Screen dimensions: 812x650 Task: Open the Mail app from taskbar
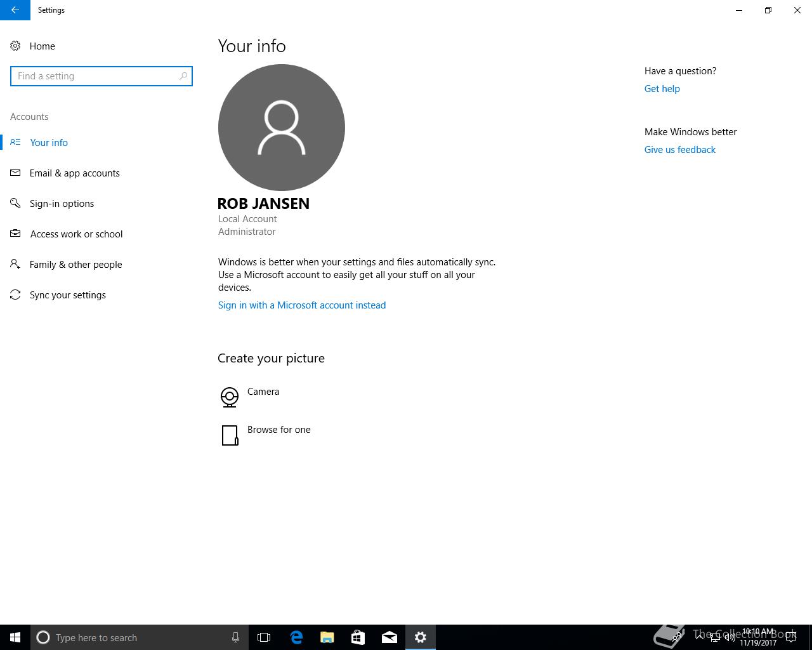390,637
